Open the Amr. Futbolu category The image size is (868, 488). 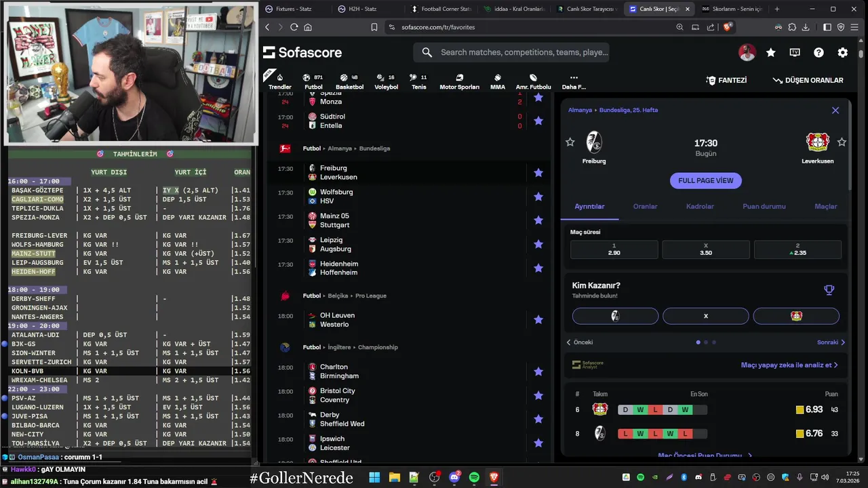tap(534, 81)
